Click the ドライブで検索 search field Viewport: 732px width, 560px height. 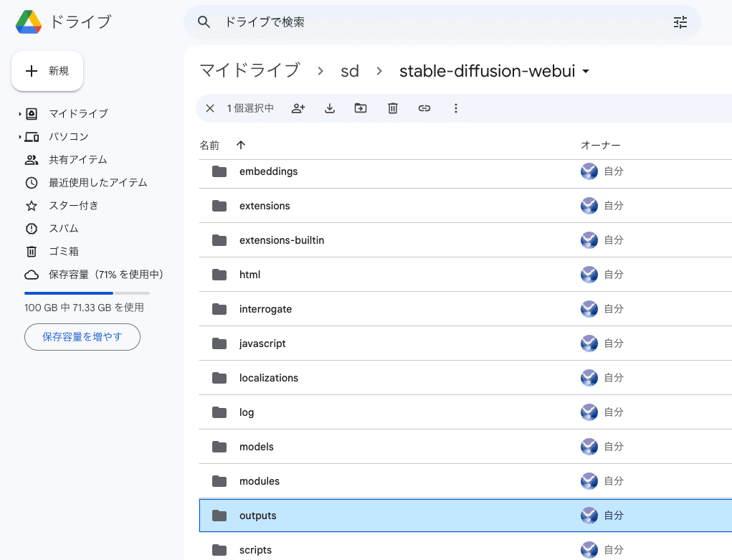click(430, 22)
